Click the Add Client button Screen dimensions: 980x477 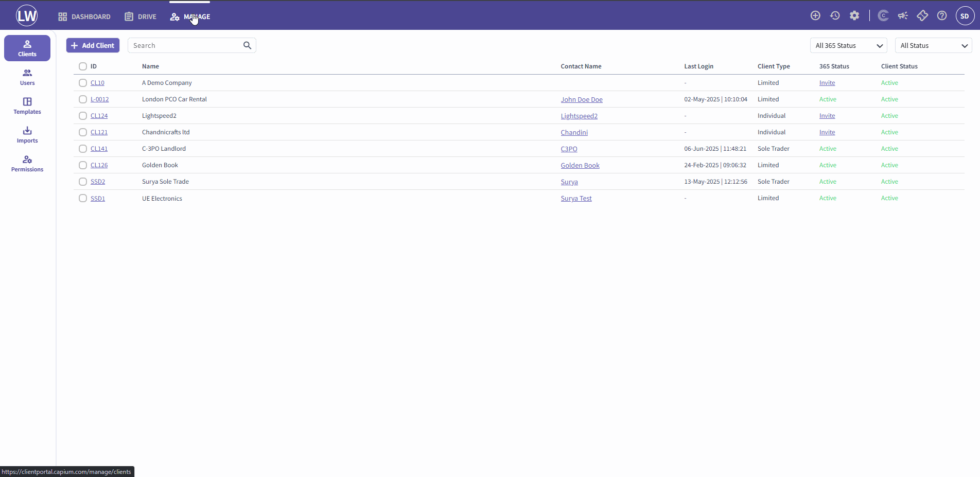tap(93, 45)
